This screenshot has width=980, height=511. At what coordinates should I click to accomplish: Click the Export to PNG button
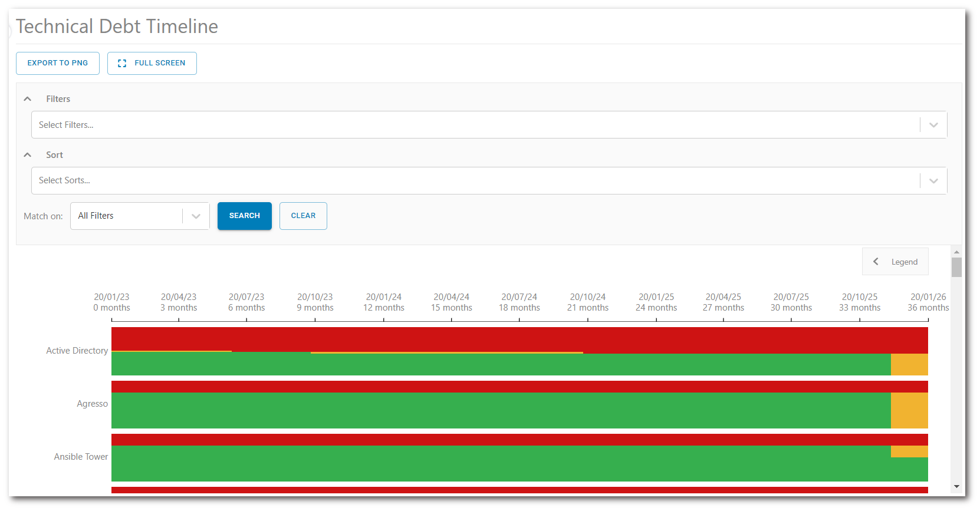tap(58, 63)
